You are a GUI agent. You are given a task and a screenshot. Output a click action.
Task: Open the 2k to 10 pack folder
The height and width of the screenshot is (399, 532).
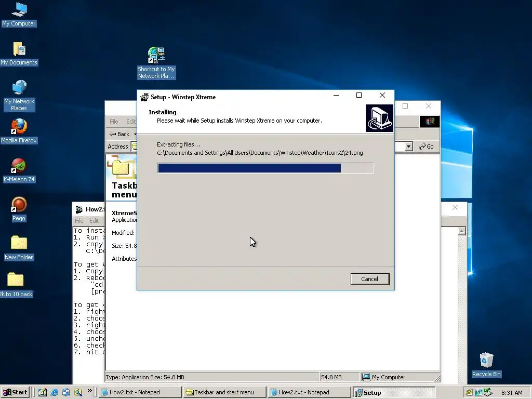tap(16, 285)
